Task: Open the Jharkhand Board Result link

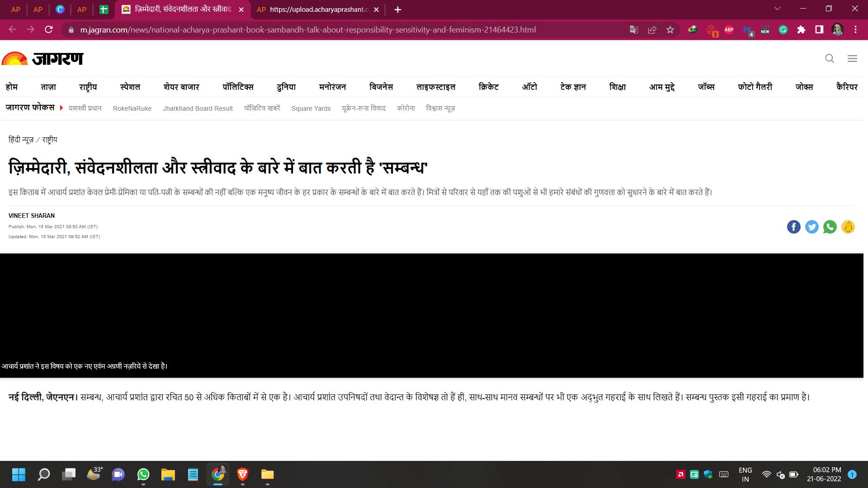Action: (x=198, y=108)
